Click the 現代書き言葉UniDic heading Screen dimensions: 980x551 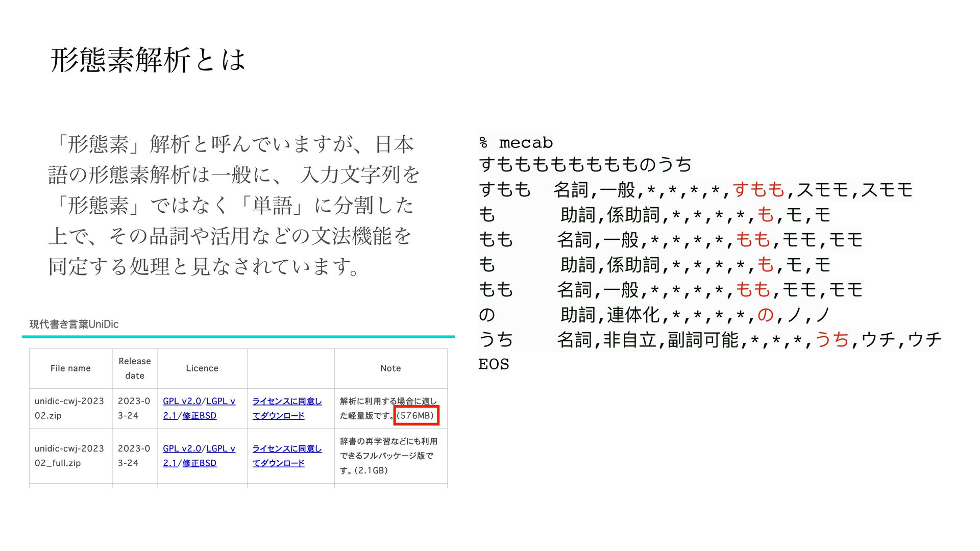point(74,324)
